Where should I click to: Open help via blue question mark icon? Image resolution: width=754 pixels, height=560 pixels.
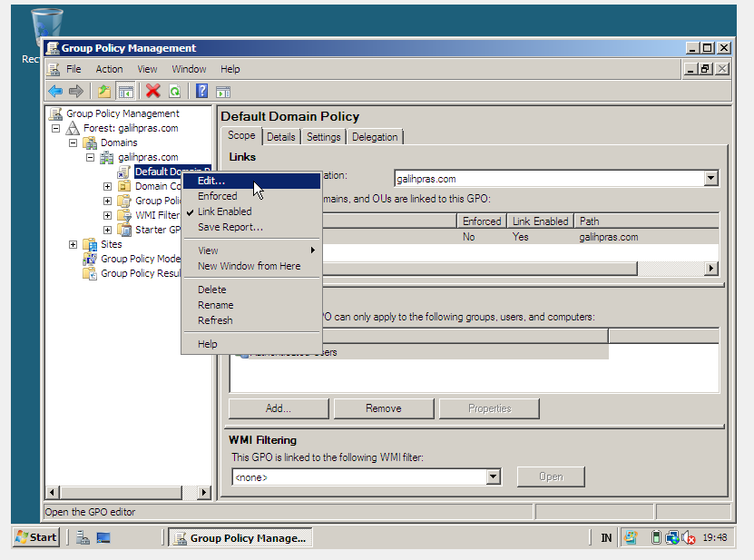[x=202, y=91]
